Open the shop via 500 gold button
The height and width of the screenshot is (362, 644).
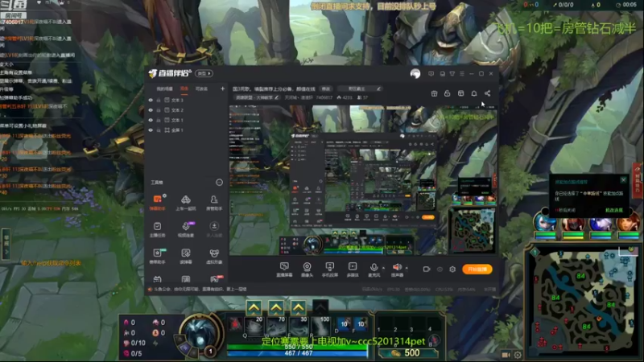(408, 353)
